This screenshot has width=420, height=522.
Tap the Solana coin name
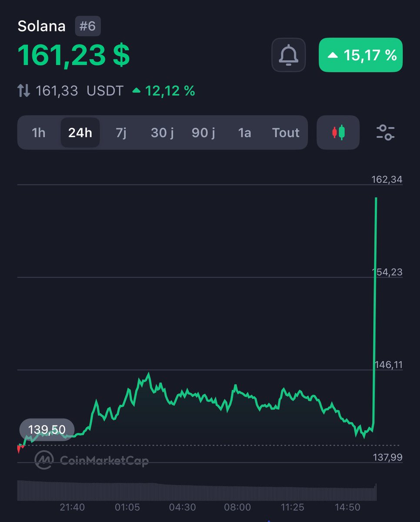coord(41,26)
